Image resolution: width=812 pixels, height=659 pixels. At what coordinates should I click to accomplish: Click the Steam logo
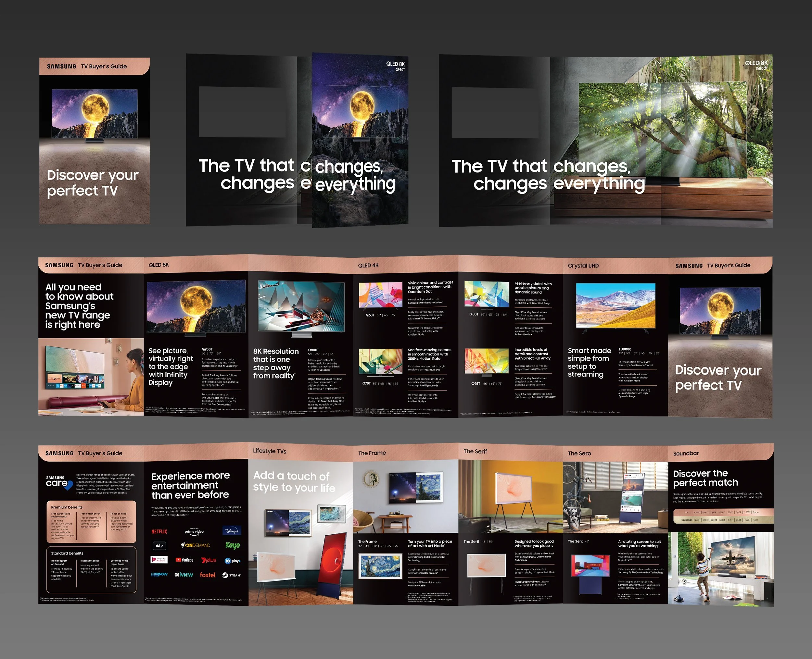pos(231,575)
